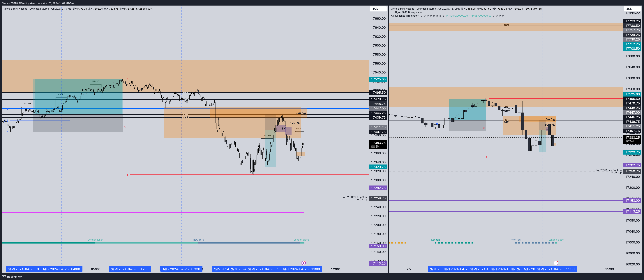Click the red 0.5 fib label on left chart

(126, 127)
